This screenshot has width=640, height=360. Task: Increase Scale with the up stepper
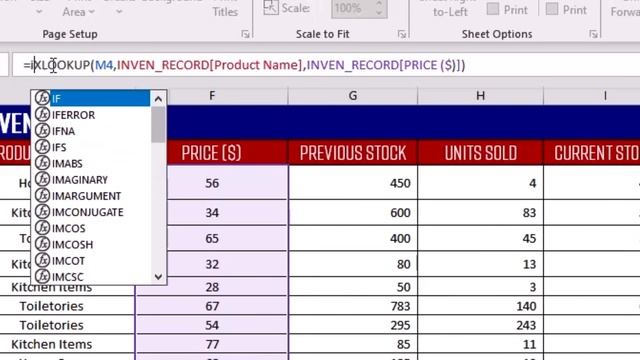(379, 3)
